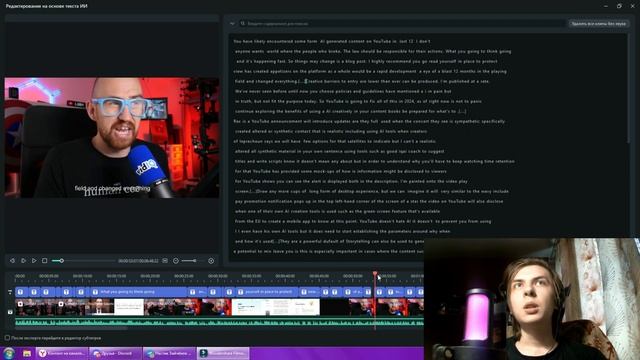Click the video preview frame

click(112, 138)
